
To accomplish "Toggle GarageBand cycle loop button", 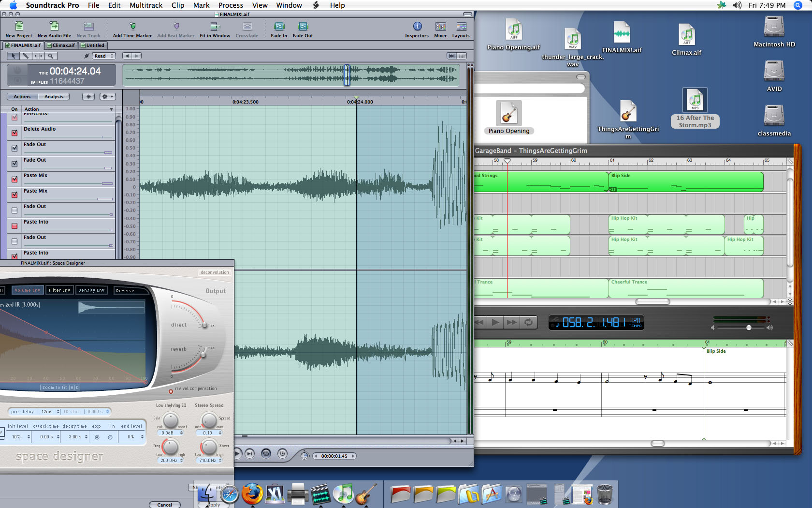I will (x=528, y=322).
